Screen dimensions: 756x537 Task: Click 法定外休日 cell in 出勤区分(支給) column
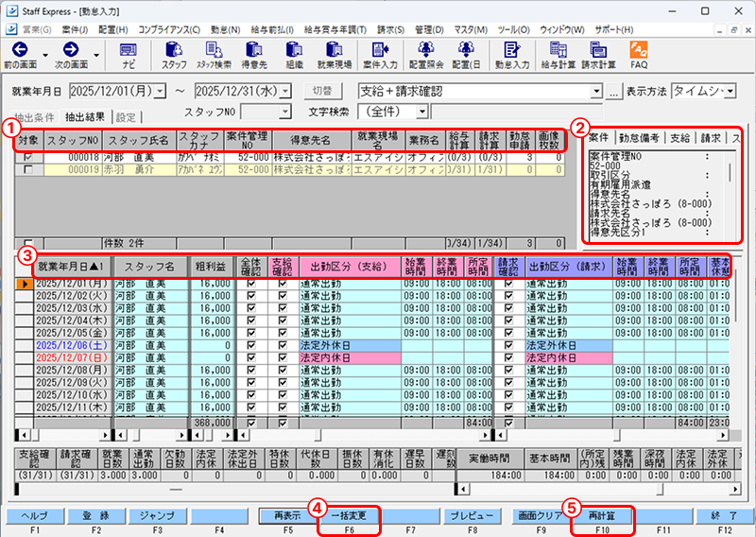pos(350,345)
